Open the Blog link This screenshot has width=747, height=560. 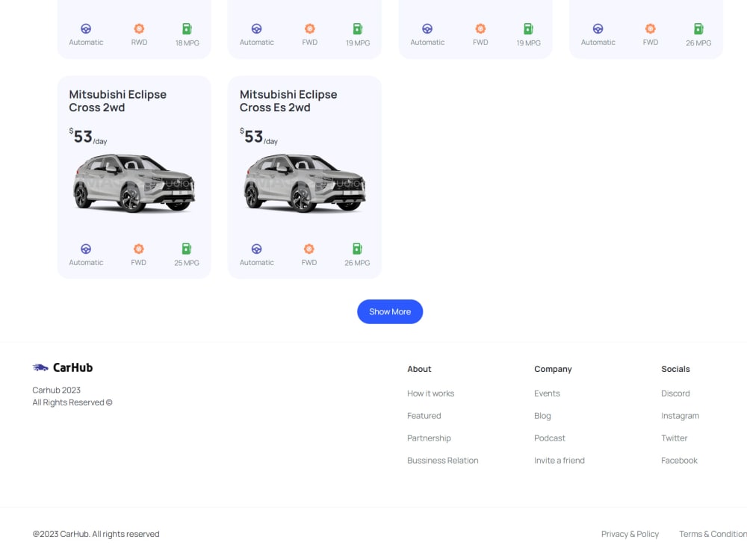coord(542,416)
